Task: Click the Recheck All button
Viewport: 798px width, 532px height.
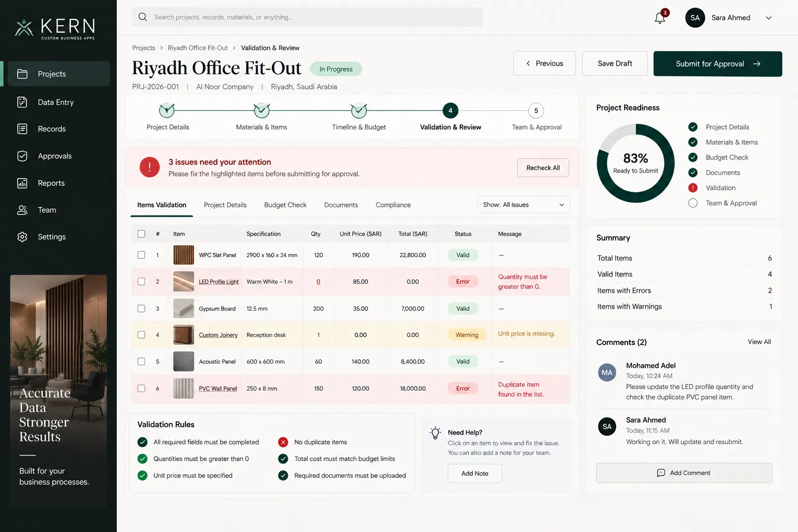Action: pyautogui.click(x=543, y=168)
